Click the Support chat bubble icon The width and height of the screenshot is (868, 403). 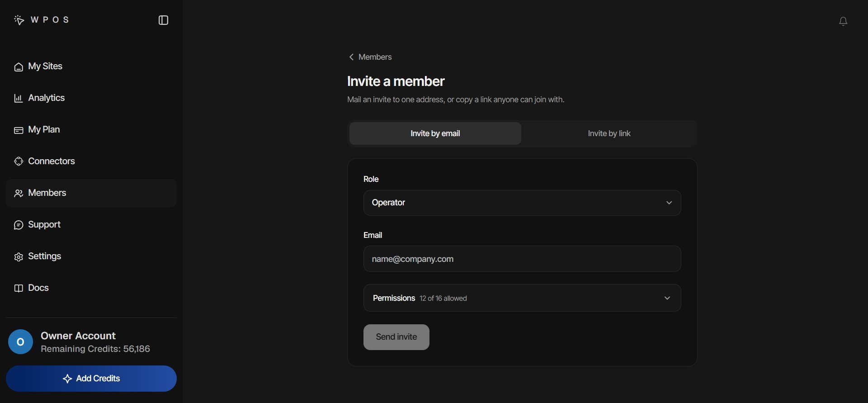coord(19,225)
